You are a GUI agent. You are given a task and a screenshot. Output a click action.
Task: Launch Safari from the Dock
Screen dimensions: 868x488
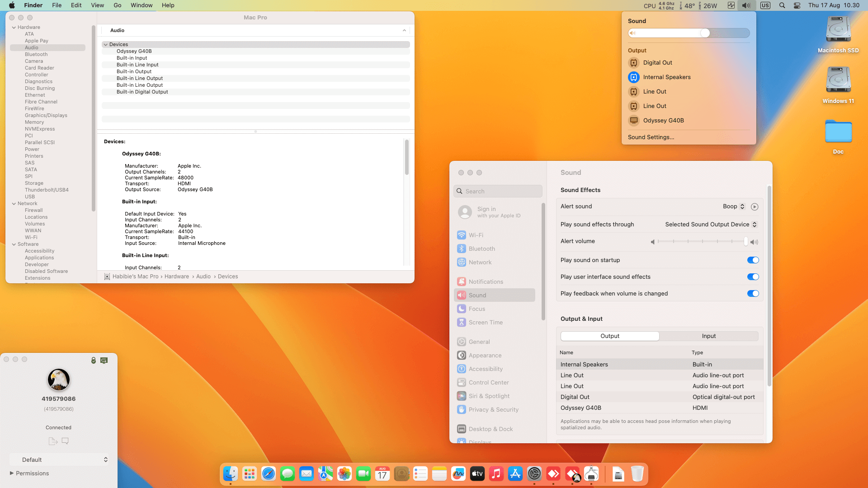pyautogui.click(x=269, y=474)
